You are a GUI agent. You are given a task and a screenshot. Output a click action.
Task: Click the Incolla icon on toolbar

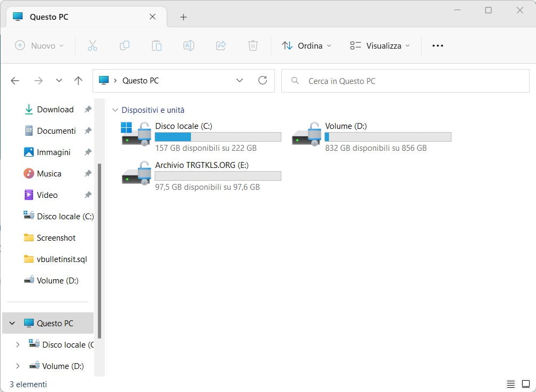pos(157,45)
